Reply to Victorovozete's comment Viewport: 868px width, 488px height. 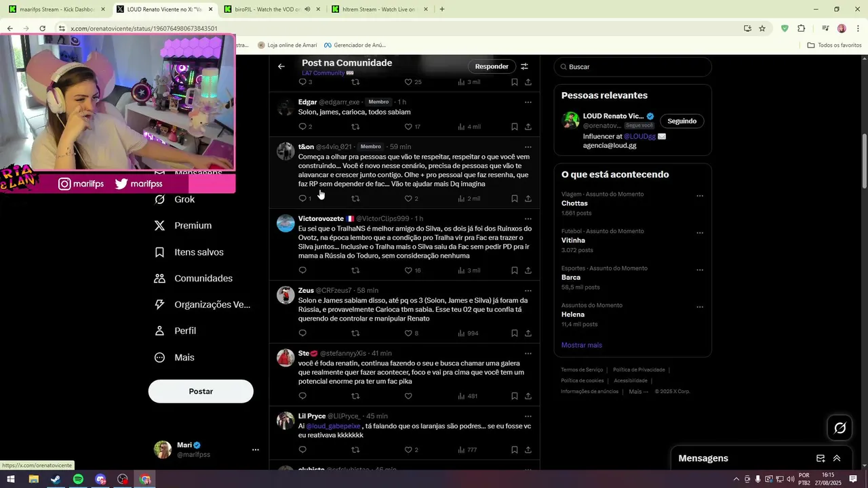[x=302, y=270]
